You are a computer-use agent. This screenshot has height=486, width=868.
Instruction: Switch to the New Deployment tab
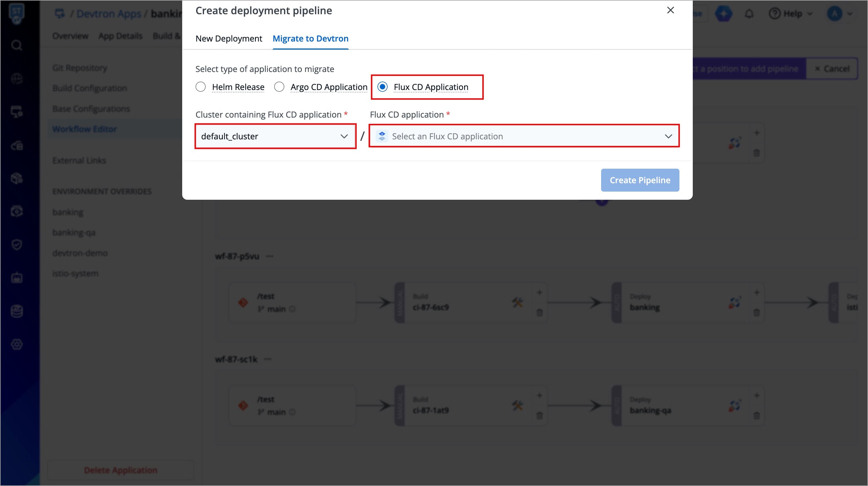pyautogui.click(x=228, y=38)
